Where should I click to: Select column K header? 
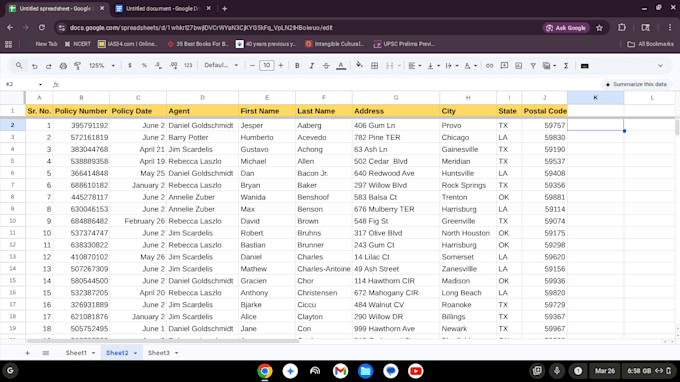(595, 98)
